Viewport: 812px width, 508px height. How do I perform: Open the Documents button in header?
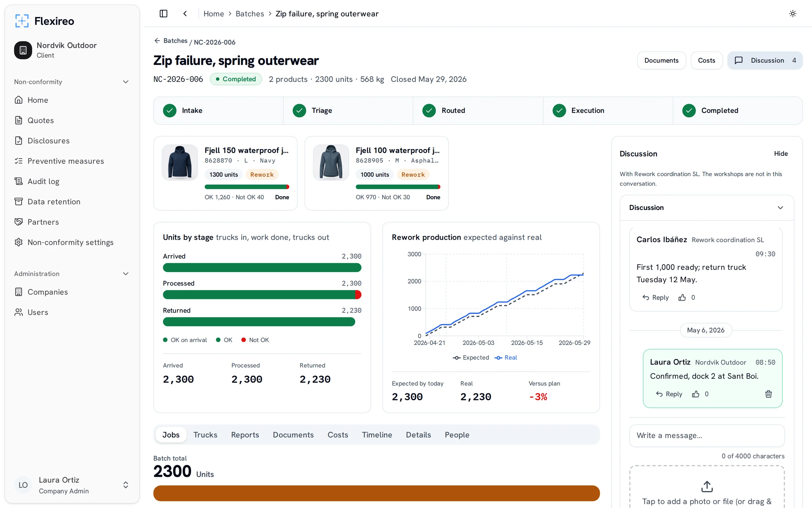661,60
